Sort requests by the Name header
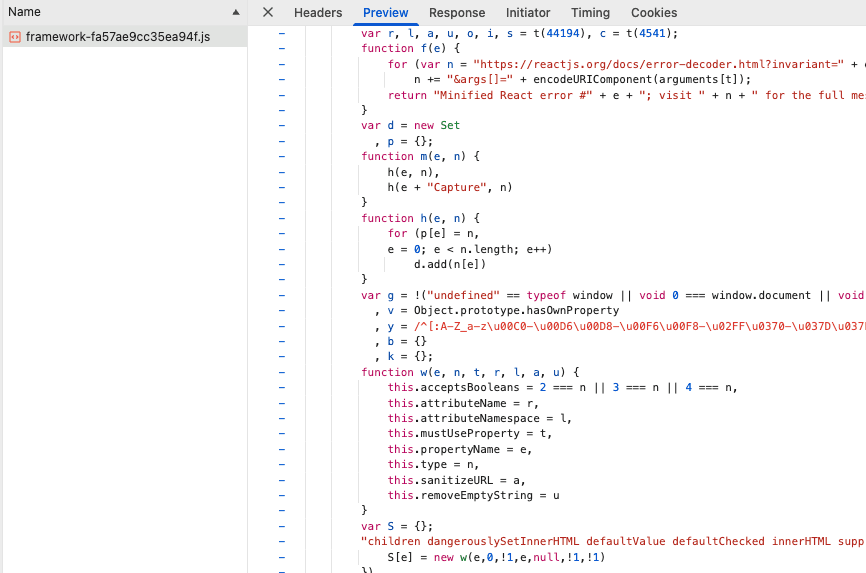This screenshot has width=866, height=573. coord(25,12)
